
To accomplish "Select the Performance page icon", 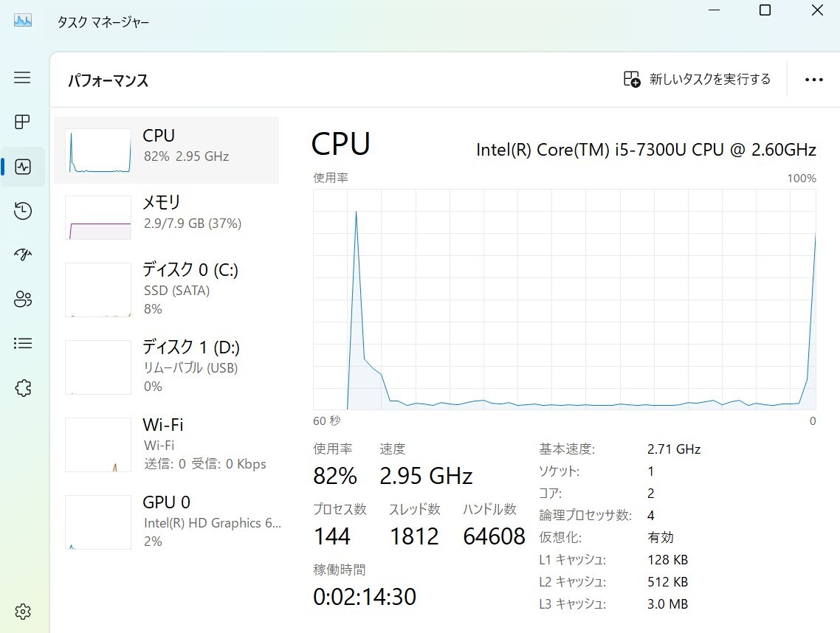I will (22, 167).
